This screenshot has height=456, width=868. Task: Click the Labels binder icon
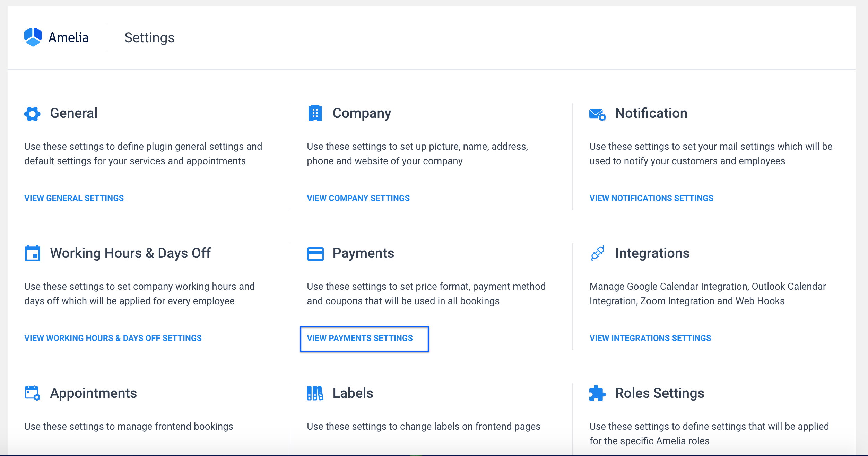pyautogui.click(x=315, y=393)
